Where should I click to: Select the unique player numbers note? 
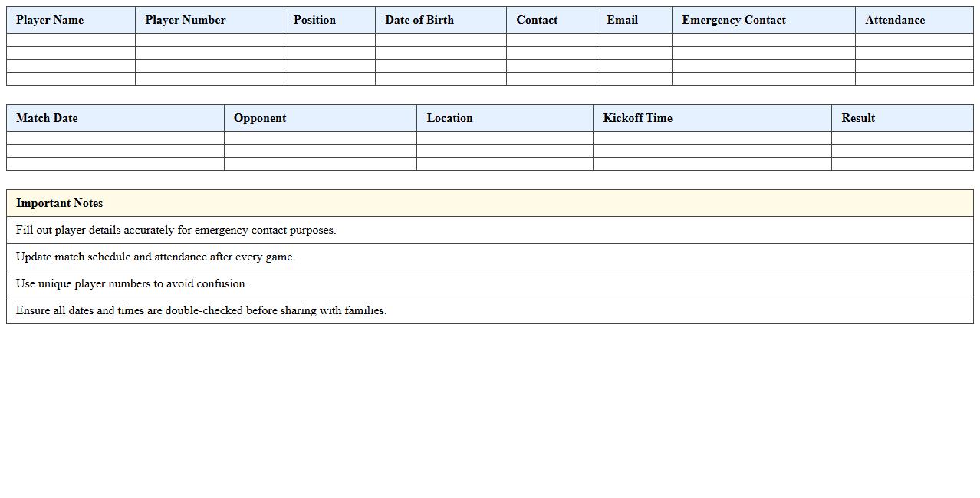(x=131, y=283)
